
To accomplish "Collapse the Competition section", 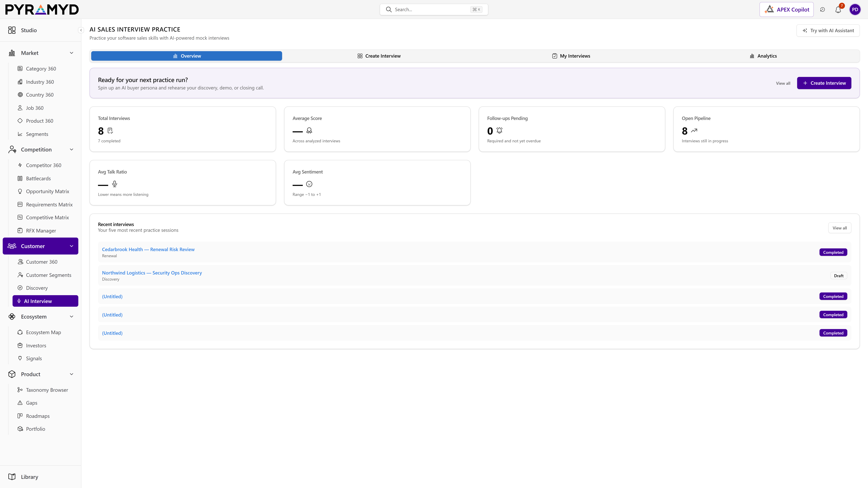I will pyautogui.click(x=71, y=150).
